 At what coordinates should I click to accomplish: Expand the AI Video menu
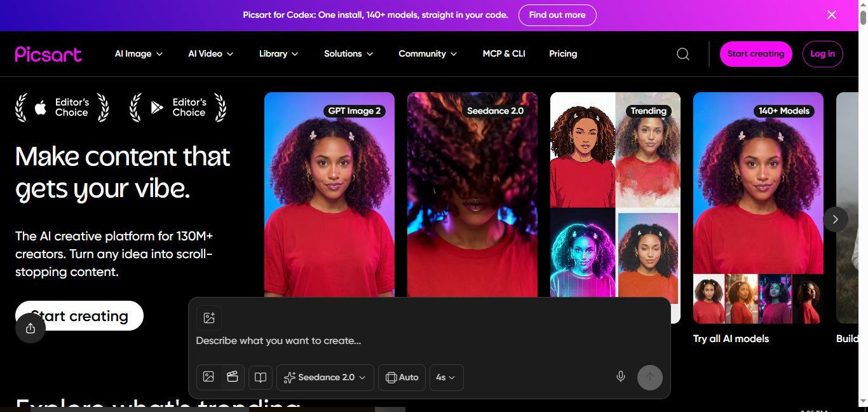click(211, 54)
